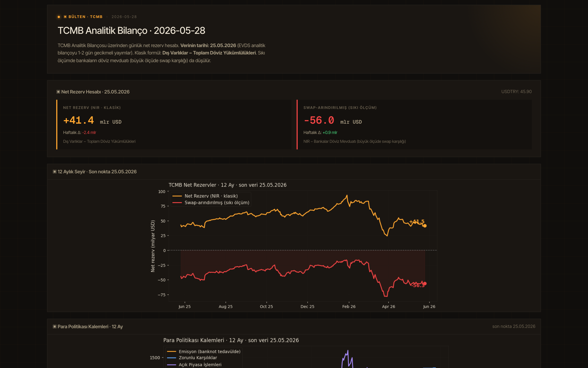Viewport: 588px width, 368px height.
Task: Click the −75 tick on the y-axis
Action: (x=162, y=295)
